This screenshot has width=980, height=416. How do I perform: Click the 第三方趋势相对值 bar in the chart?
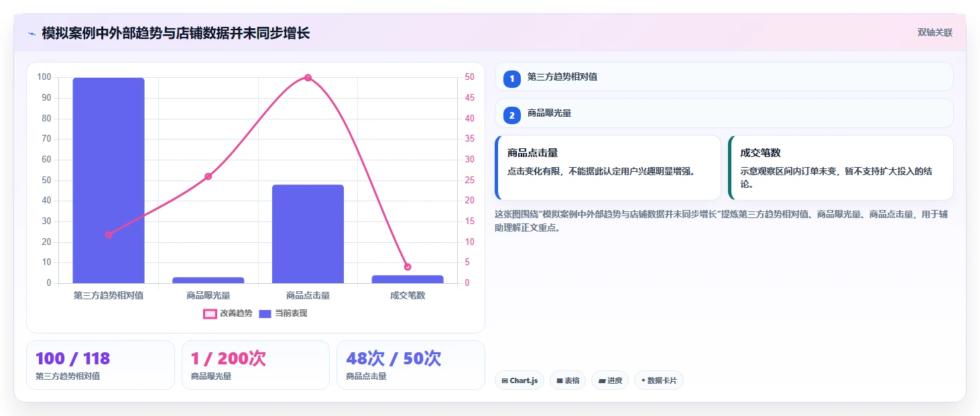click(x=109, y=180)
